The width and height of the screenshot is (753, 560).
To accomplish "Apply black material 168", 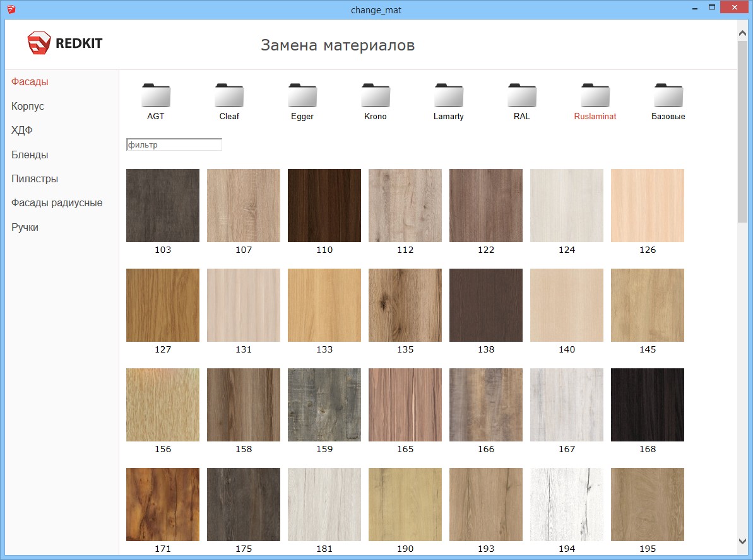I will tap(648, 405).
